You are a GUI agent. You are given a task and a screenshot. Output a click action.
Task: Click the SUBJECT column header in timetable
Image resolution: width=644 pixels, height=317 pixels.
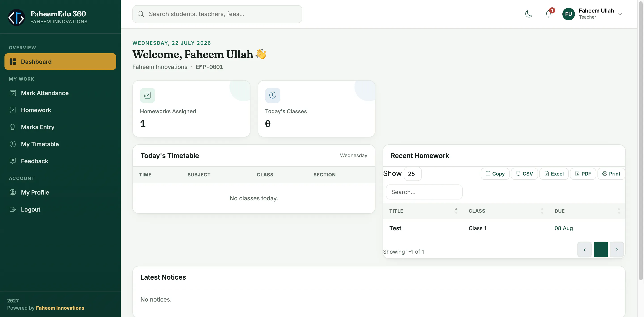coord(199,175)
